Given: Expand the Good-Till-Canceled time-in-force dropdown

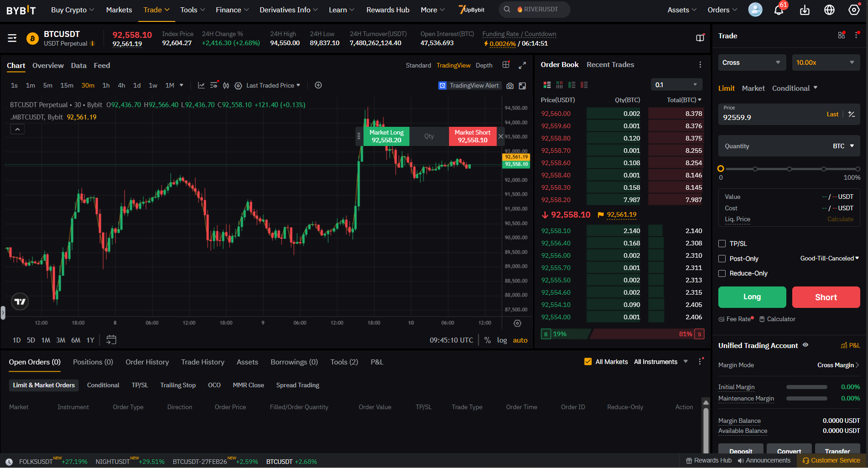Looking at the screenshot, I should point(829,258).
